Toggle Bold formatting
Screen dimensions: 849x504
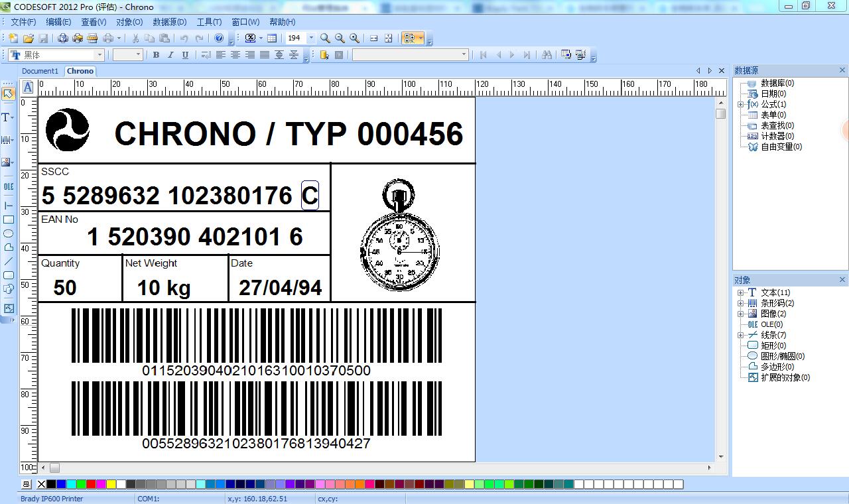(x=156, y=55)
